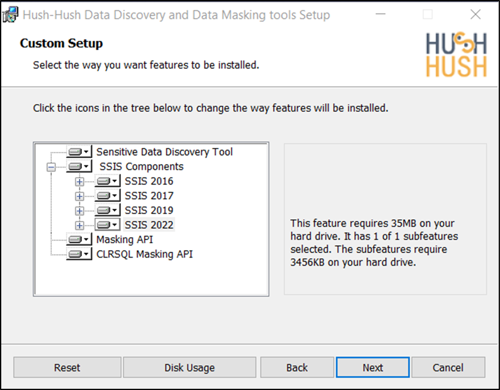Continue with the Next button
Screen dimensions: 500x390
(373, 367)
